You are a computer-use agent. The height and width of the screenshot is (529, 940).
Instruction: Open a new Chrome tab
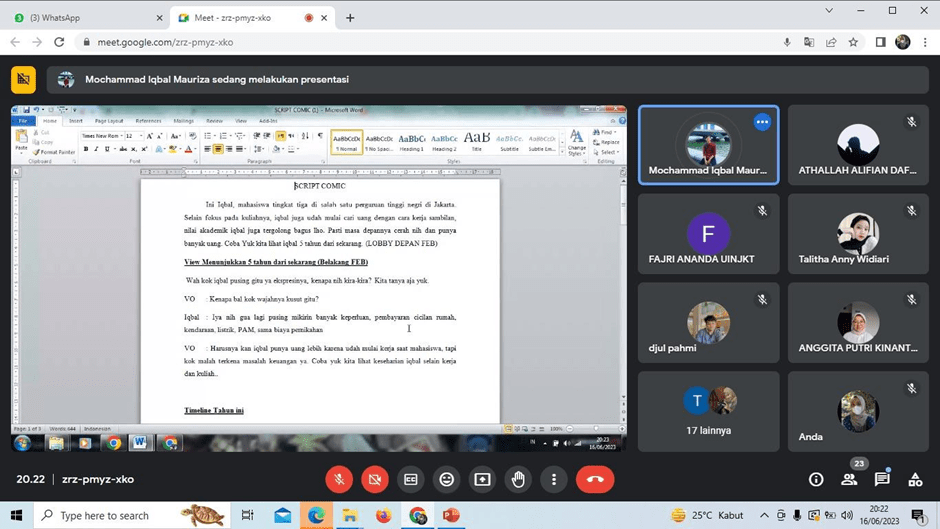(x=350, y=18)
